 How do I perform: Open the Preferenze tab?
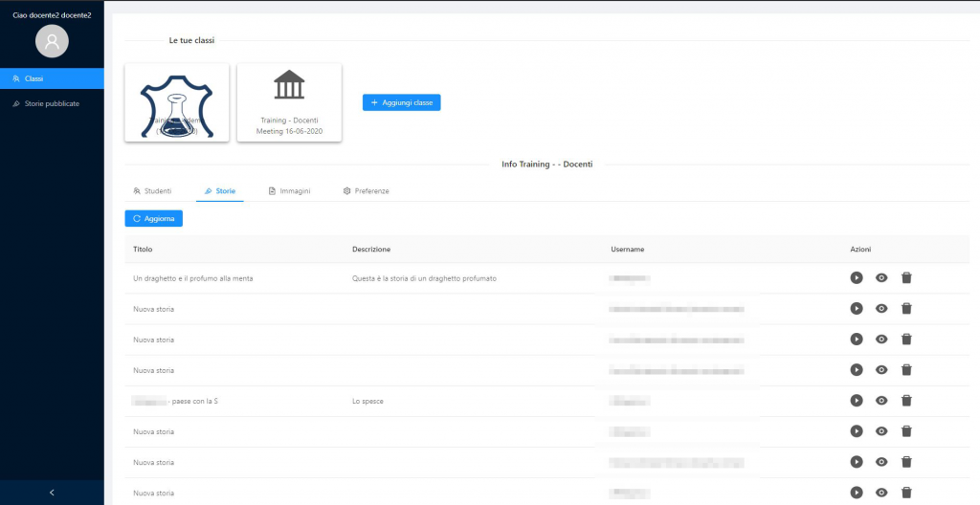pos(366,191)
